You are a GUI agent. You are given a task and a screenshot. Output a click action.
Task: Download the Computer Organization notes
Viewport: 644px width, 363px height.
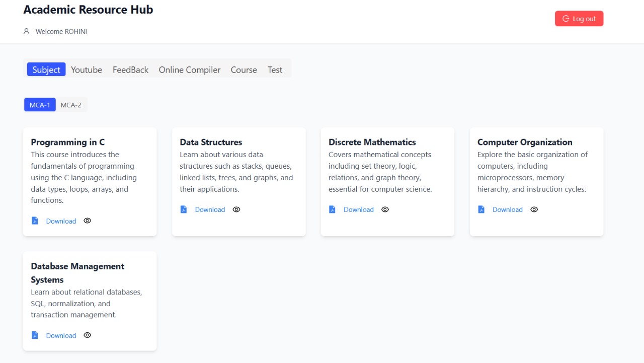508,209
